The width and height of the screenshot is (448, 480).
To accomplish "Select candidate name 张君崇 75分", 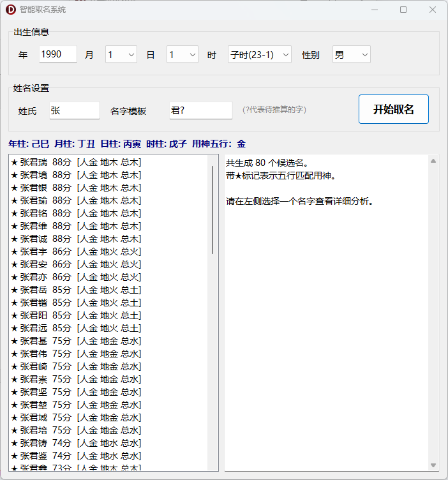I will point(108,379).
